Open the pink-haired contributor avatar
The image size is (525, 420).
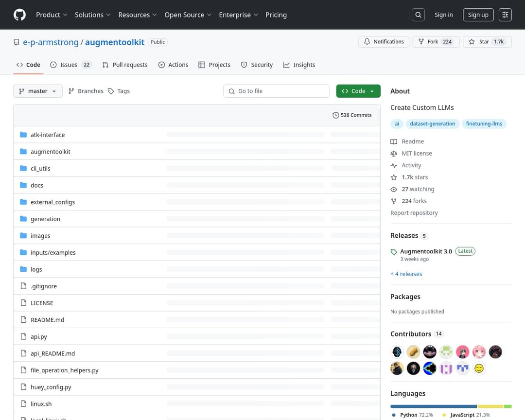pyautogui.click(x=479, y=352)
